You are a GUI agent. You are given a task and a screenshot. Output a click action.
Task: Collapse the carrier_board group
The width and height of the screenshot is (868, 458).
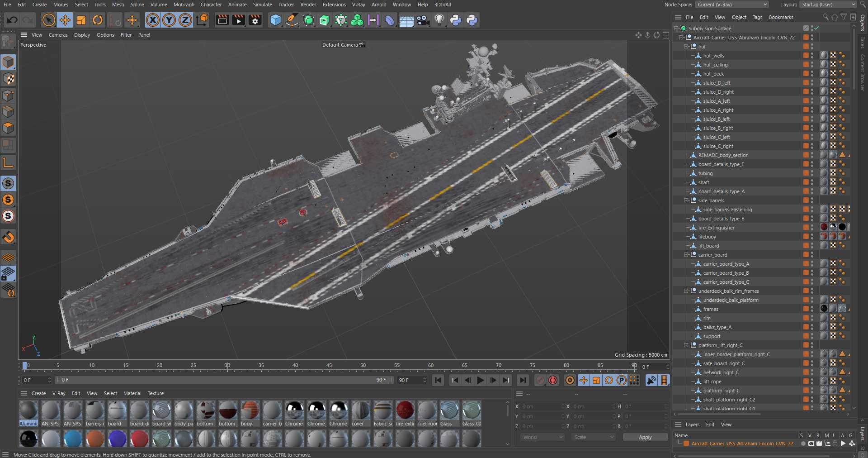click(686, 254)
